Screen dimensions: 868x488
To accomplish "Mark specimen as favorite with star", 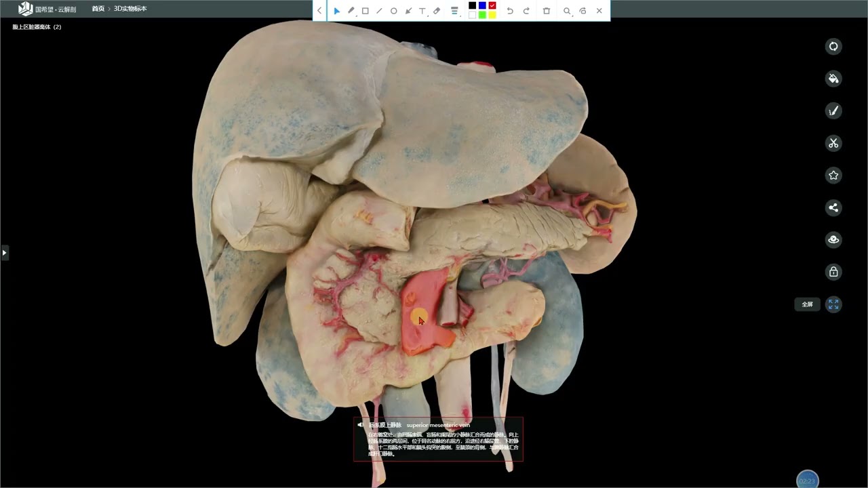I will coord(833,176).
